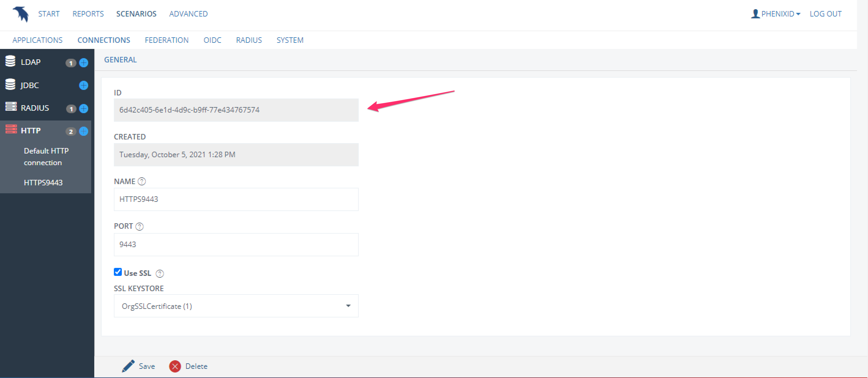Add new JDBC connection plus icon

pos(84,86)
